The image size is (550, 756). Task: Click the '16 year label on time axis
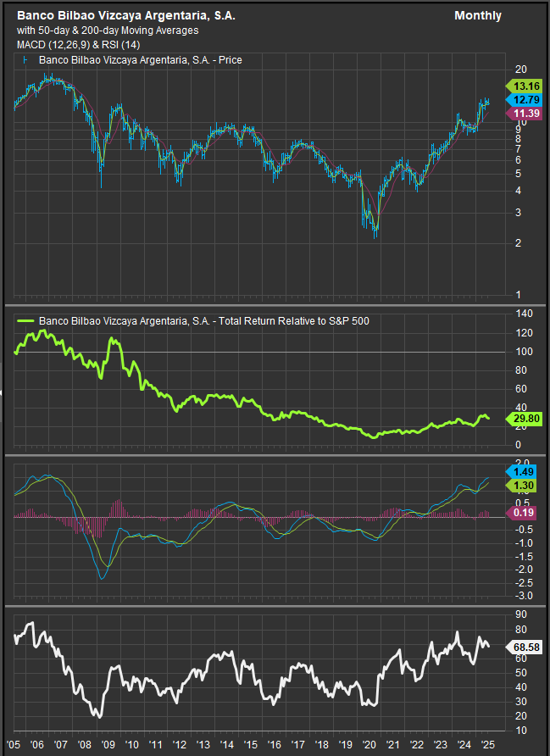pyautogui.click(x=275, y=744)
